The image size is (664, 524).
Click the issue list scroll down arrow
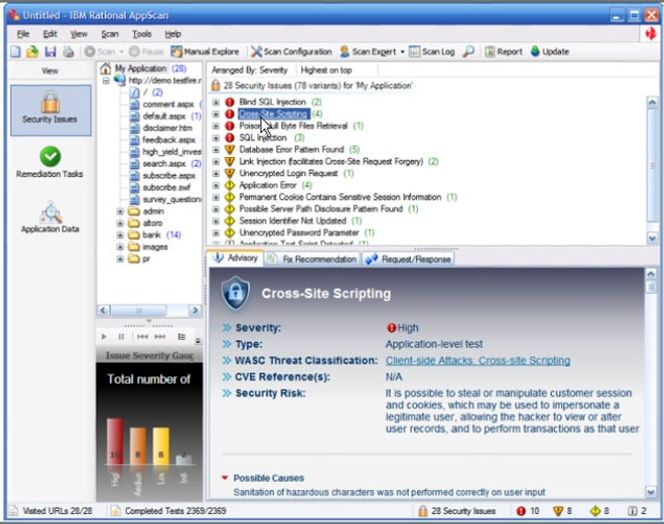652,238
